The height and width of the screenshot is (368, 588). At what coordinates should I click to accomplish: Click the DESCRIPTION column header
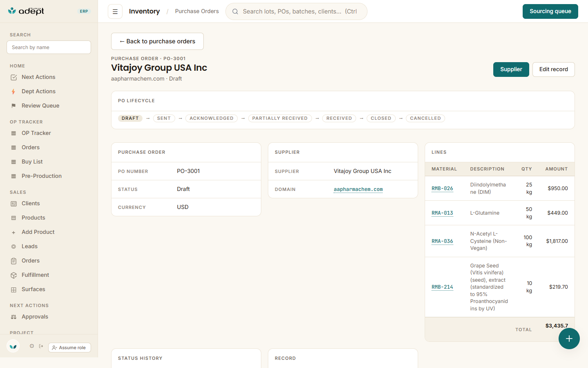pos(487,169)
